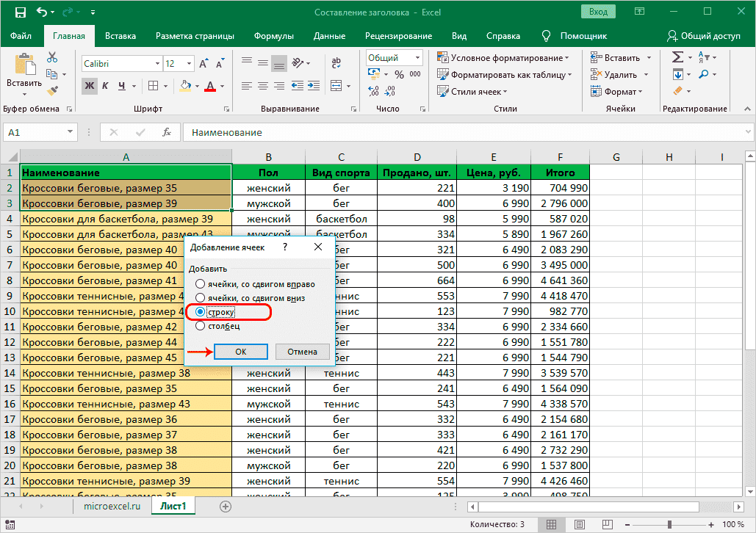
Task: Switch to the 'Формулы' ribbon tab
Action: pyautogui.click(x=273, y=35)
